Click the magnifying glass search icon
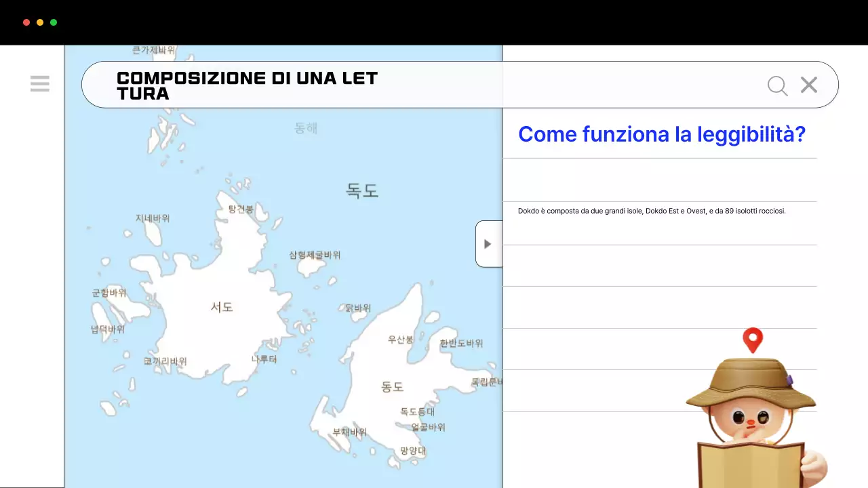The image size is (868, 488). click(x=777, y=85)
